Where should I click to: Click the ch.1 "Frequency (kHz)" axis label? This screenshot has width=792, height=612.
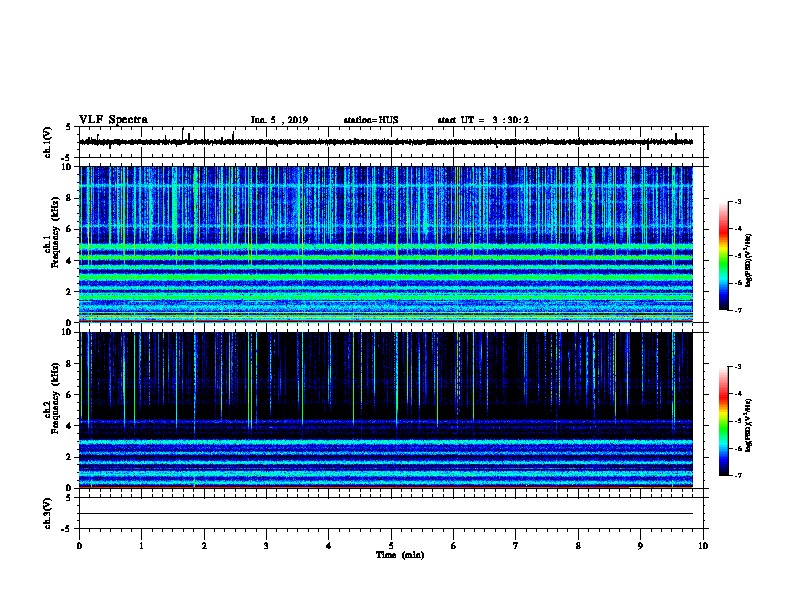coord(55,232)
